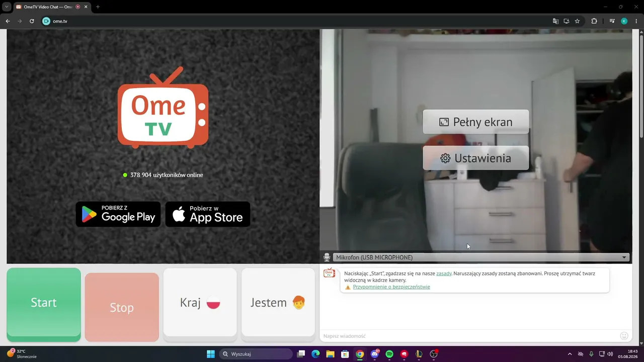644x362 pixels.
Task: Open the OBS icon on the taskbar
Action: pyautogui.click(x=434, y=354)
